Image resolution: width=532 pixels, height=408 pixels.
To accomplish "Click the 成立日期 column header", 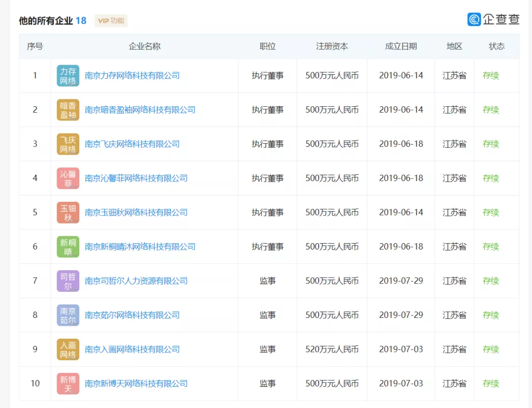I will click(x=401, y=46).
